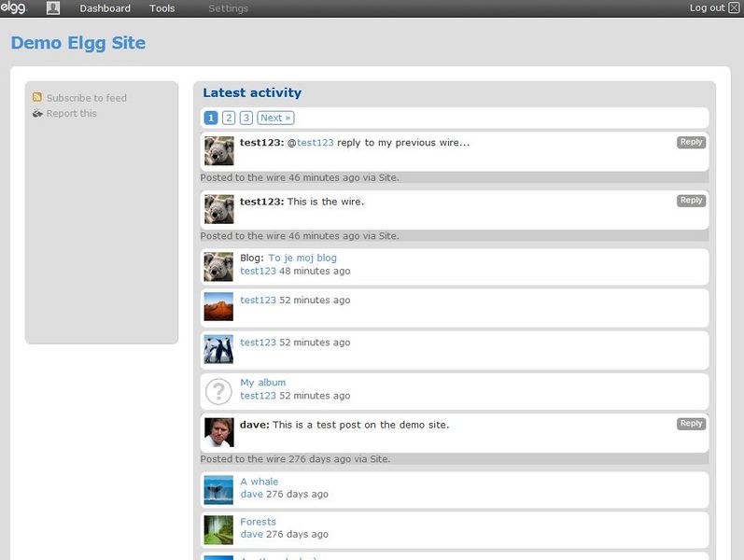
Task: Click the Log out X icon
Action: point(734,8)
